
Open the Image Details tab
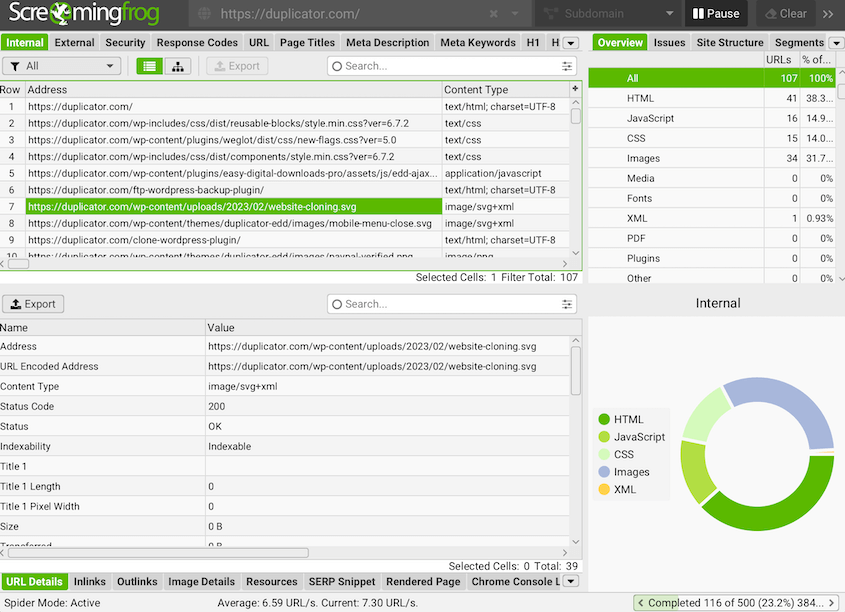coord(202,582)
